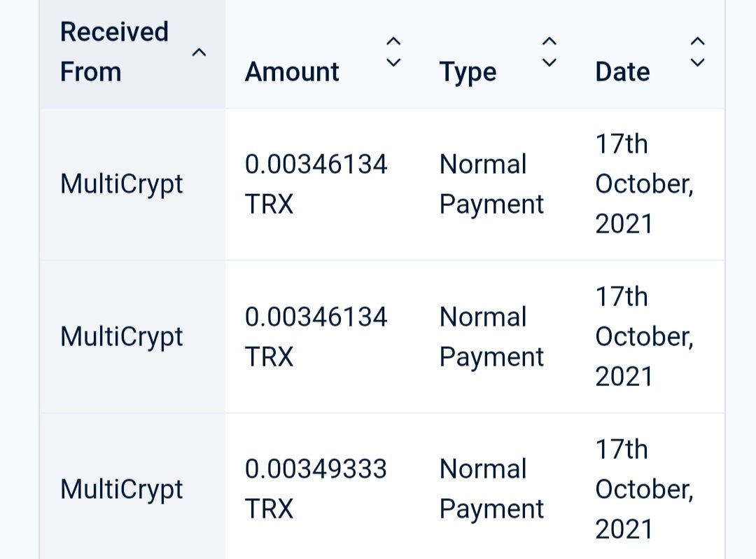Select second row date 17th October, 2021
This screenshot has height=559, width=756.
pyautogui.click(x=645, y=337)
